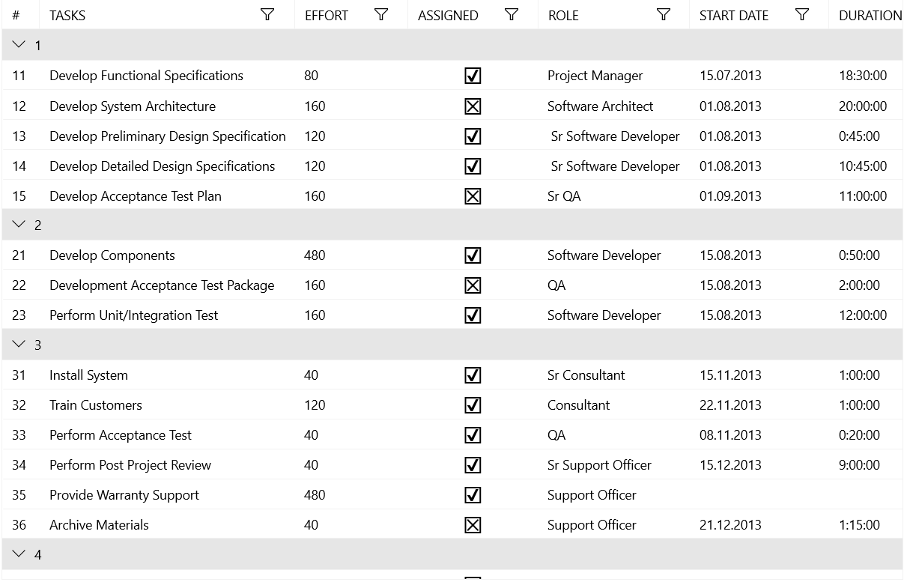Toggle Assigned checkbox for Develop Functional Specifications
Viewport: 907px width, 588px height.
(473, 76)
